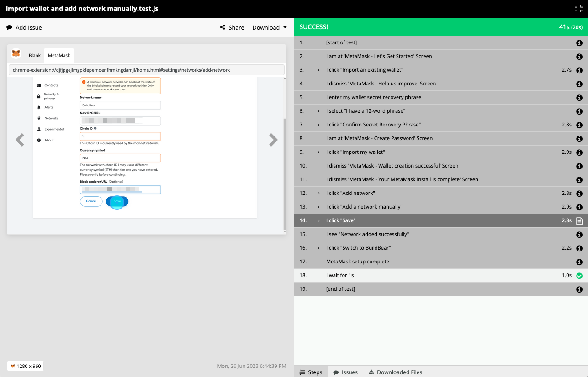588x377 pixels.
Task: Open info icon for "[end of test]" step
Action: point(579,289)
